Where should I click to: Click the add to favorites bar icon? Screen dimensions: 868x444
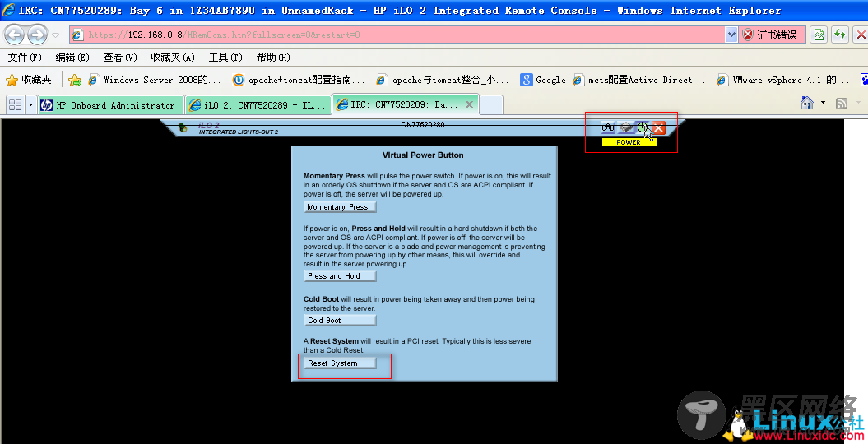click(75, 81)
